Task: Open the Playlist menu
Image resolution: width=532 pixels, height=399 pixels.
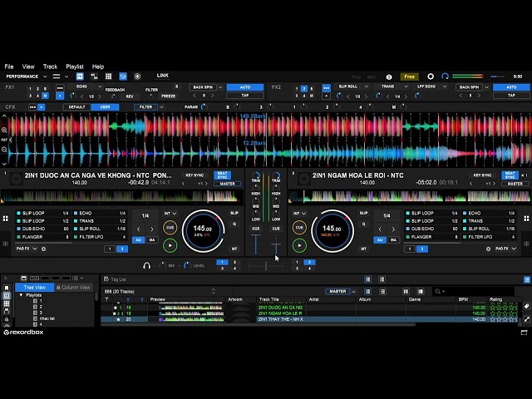Action: click(75, 66)
